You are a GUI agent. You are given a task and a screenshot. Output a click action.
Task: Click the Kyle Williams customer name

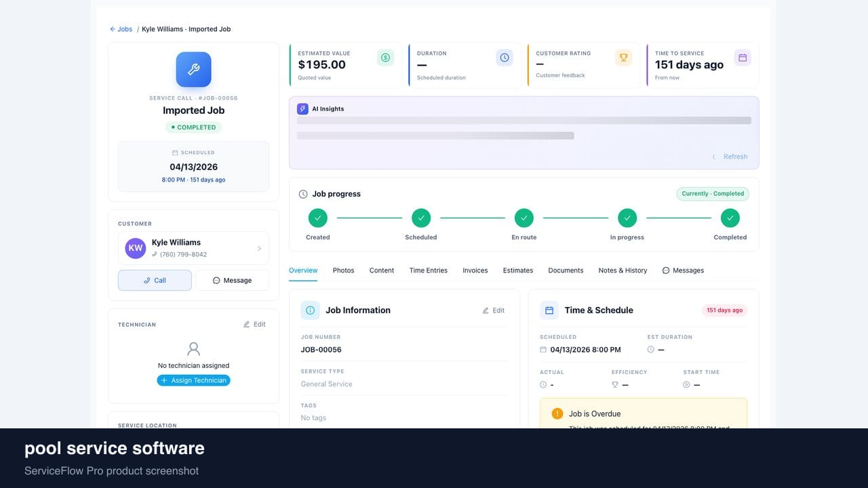pyautogui.click(x=176, y=243)
